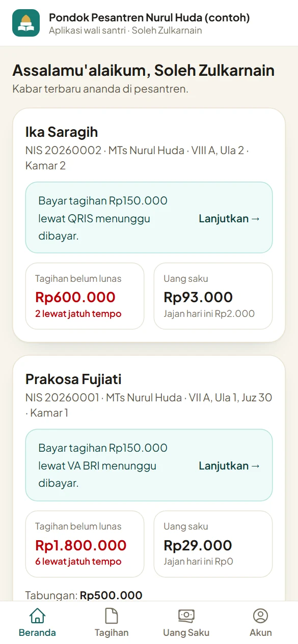Open the Akun profile icon

[260, 616]
